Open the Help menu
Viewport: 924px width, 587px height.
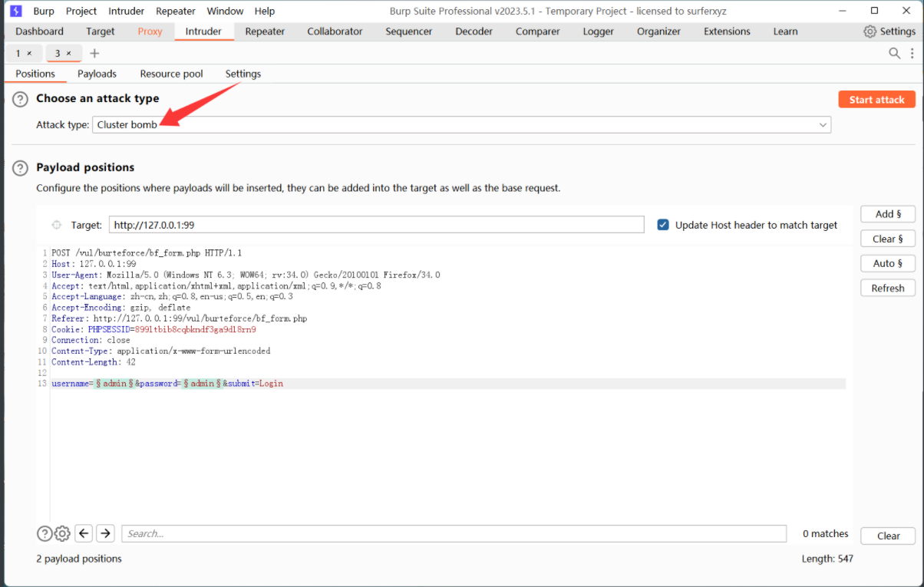(265, 11)
